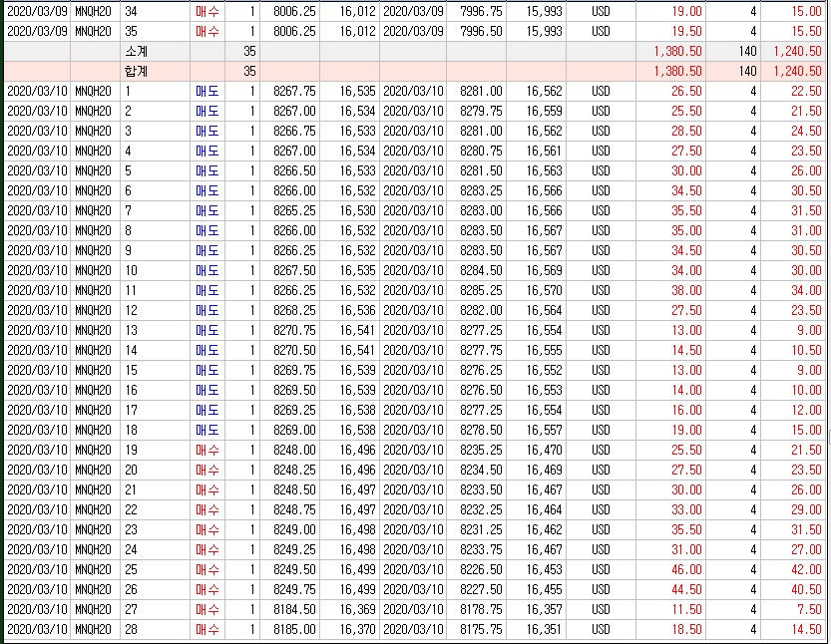Select exit price 8175.75

[481, 630]
